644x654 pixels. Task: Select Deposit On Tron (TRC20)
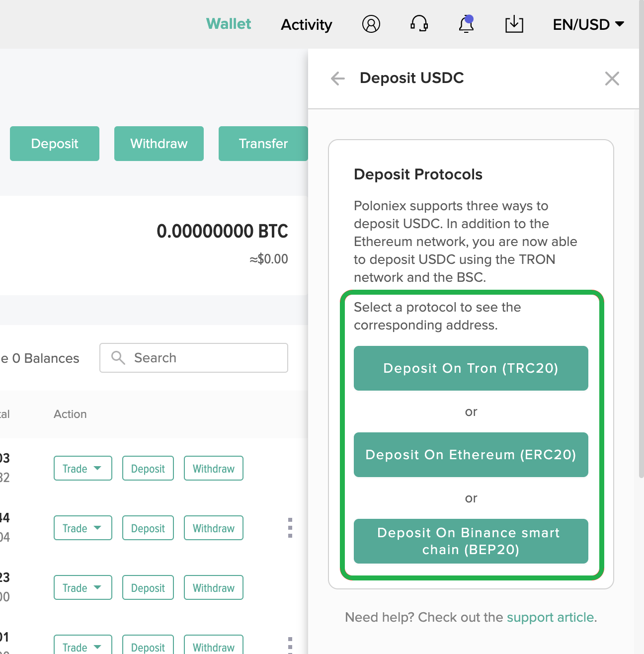471,368
